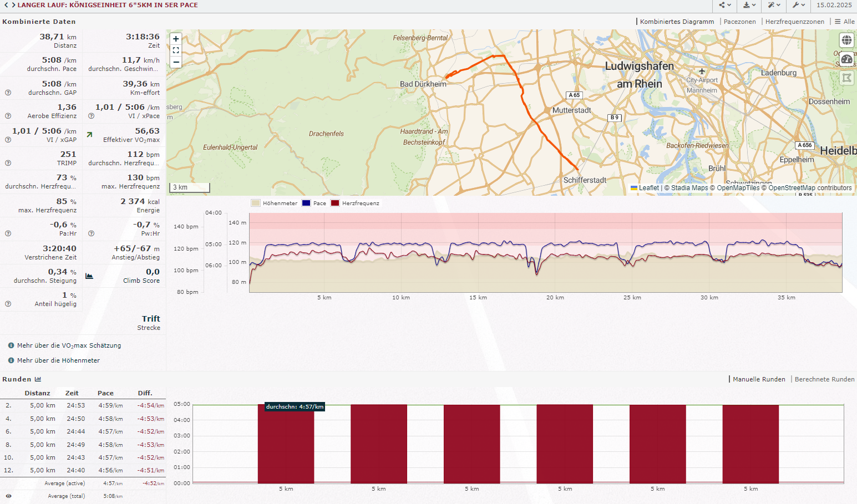Expand the download export dropdown

[x=749, y=5]
